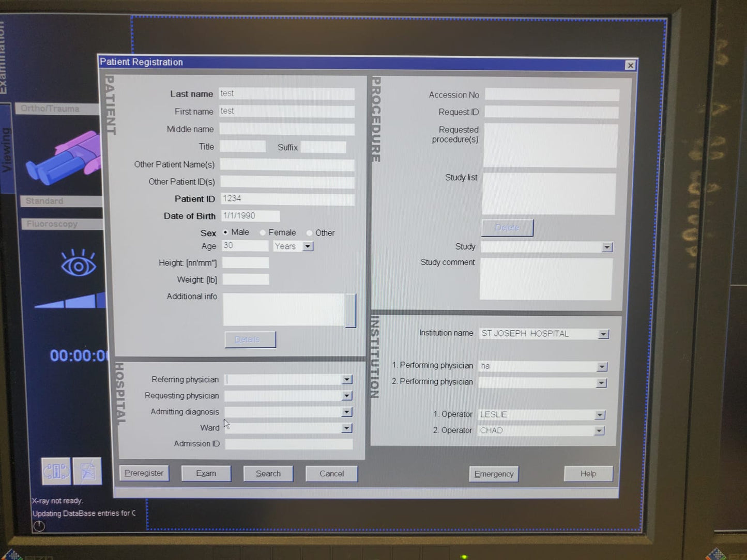Image resolution: width=747 pixels, height=560 pixels.
Task: Click the body region anatomy icon
Action: click(64, 158)
